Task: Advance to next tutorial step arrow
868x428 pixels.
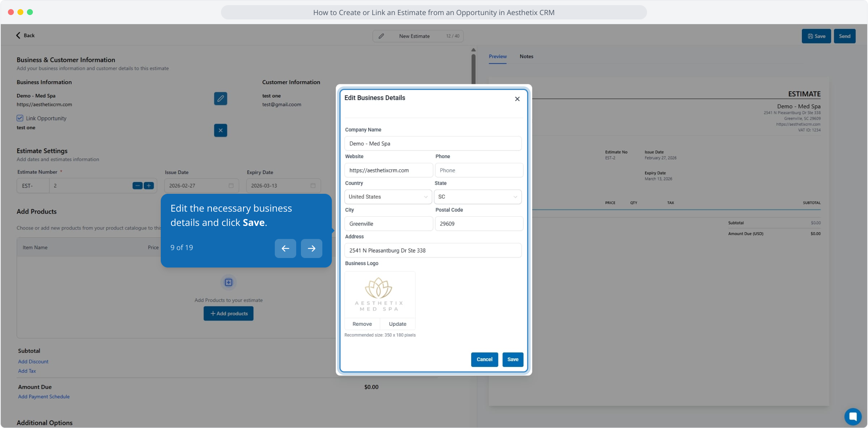Action: (311, 248)
